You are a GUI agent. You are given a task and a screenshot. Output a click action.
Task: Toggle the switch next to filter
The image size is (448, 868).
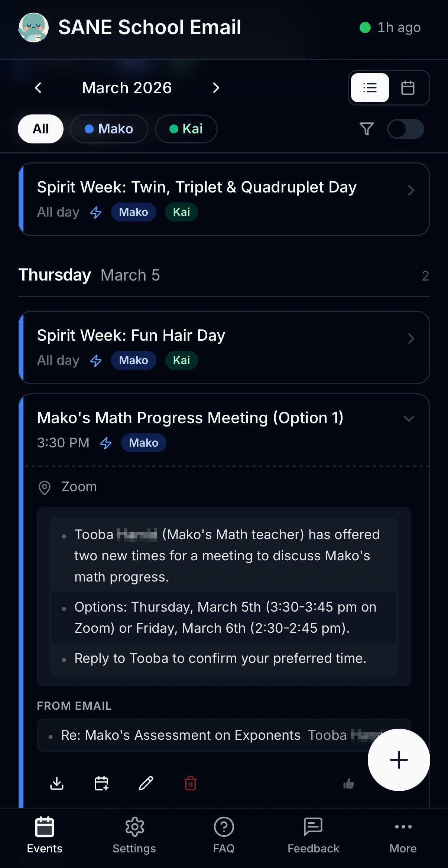pos(405,129)
